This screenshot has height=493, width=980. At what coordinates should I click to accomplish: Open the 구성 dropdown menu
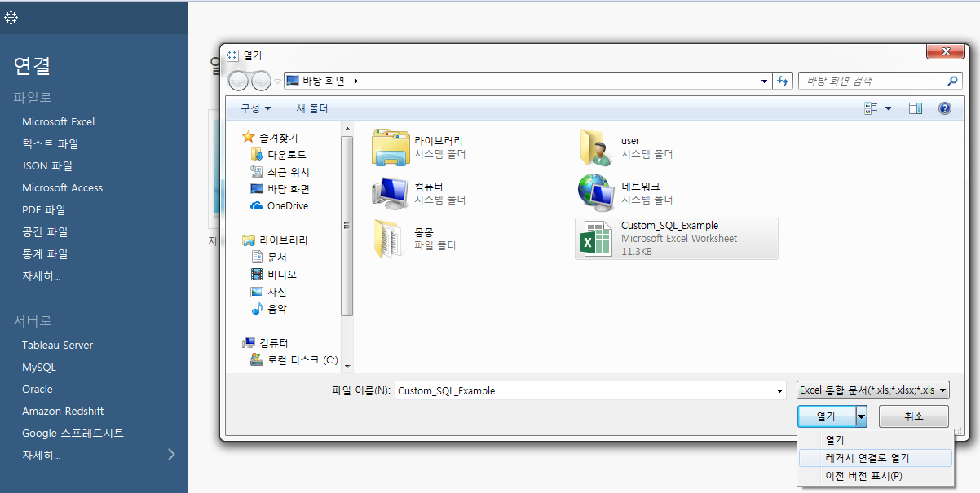pyautogui.click(x=255, y=108)
